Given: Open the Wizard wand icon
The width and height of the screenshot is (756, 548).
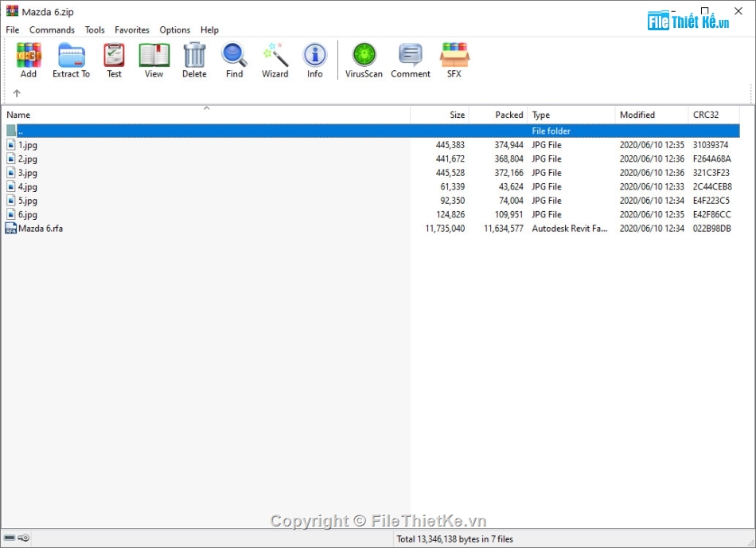Looking at the screenshot, I should coord(275,54).
